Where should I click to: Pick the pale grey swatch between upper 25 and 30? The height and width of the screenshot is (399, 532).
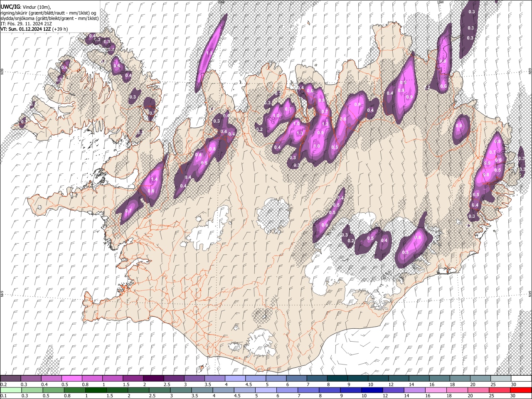500,379
